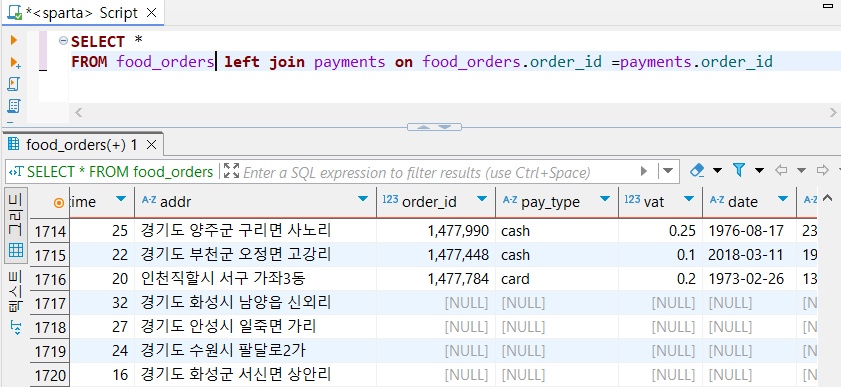The image size is (841, 387).
Task: Open the dropdown next to the back arrow
Action: pyautogui.click(x=801, y=171)
